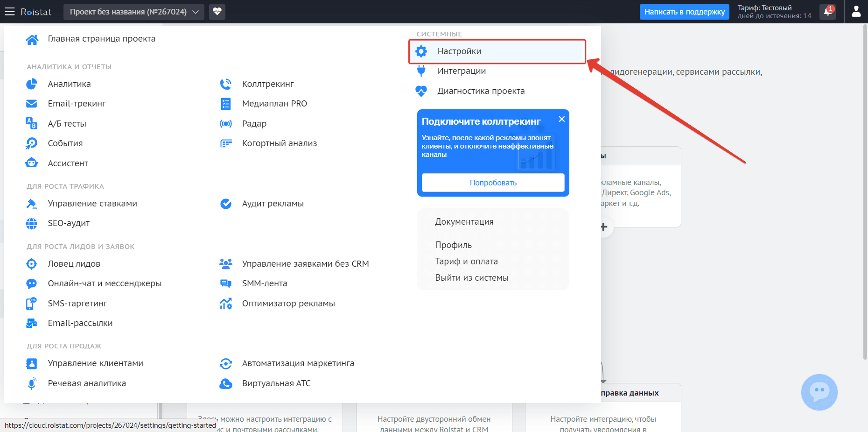Click the Email-рассылки icon

tap(31, 323)
